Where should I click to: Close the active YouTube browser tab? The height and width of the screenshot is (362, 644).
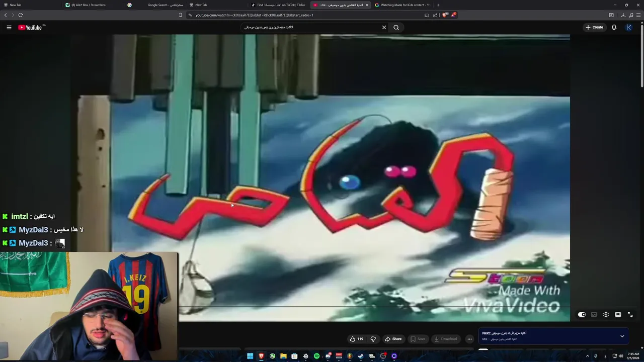tap(367, 5)
